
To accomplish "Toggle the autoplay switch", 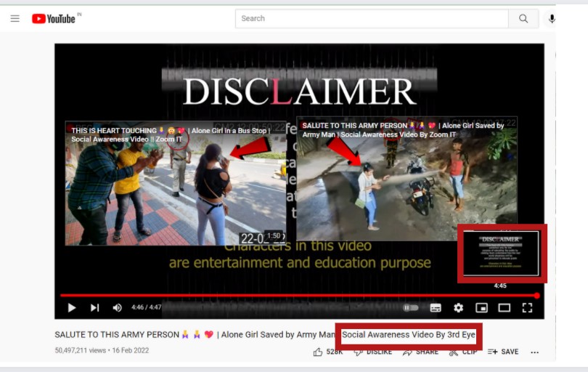I will 411,308.
